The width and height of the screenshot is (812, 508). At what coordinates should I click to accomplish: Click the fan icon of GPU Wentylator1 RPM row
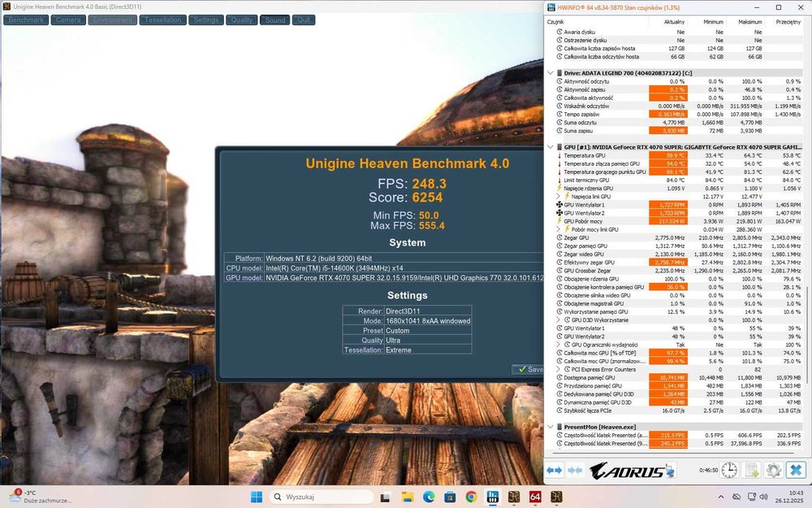(x=559, y=205)
